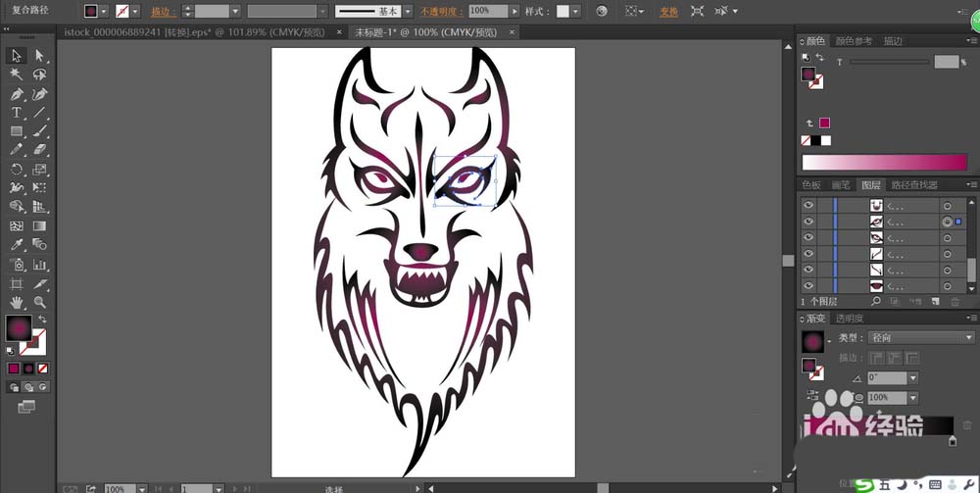Screen dimensions: 980x493
Task: Select the Shape Builder tool
Action: tap(17, 207)
